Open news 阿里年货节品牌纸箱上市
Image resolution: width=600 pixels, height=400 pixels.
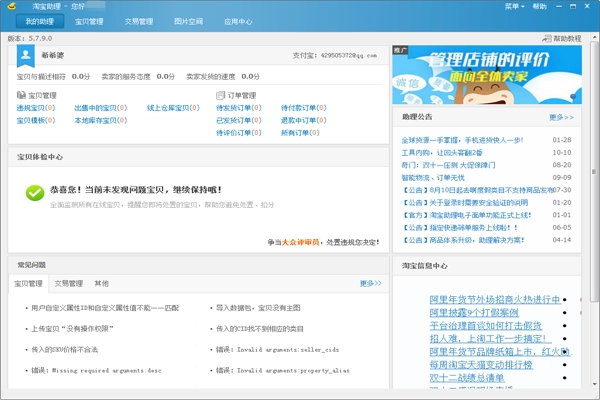(x=500, y=352)
